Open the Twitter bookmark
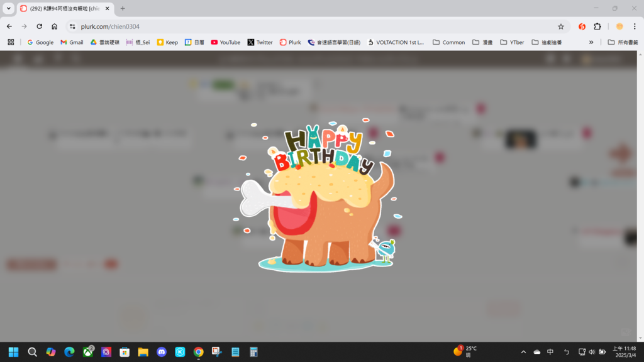 pos(260,42)
